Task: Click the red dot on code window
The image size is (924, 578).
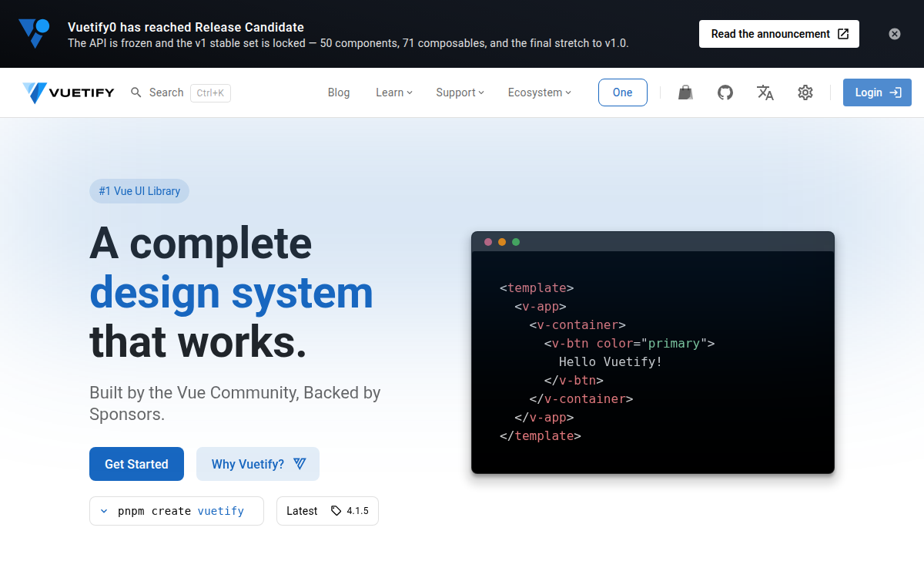Action: [x=488, y=242]
